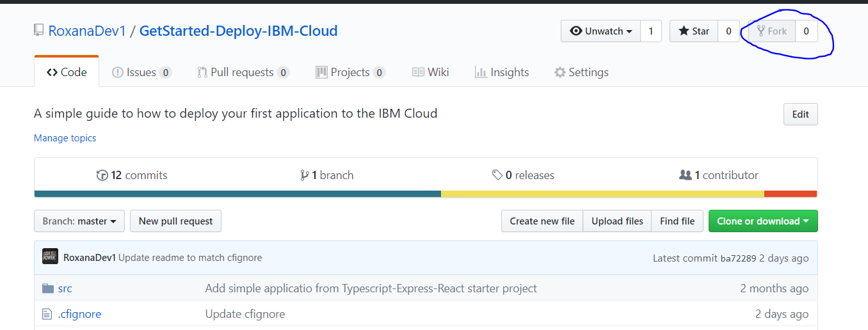Click the branch icon beside 1 branch
Viewport: 868px width, 330px height.
tap(305, 175)
